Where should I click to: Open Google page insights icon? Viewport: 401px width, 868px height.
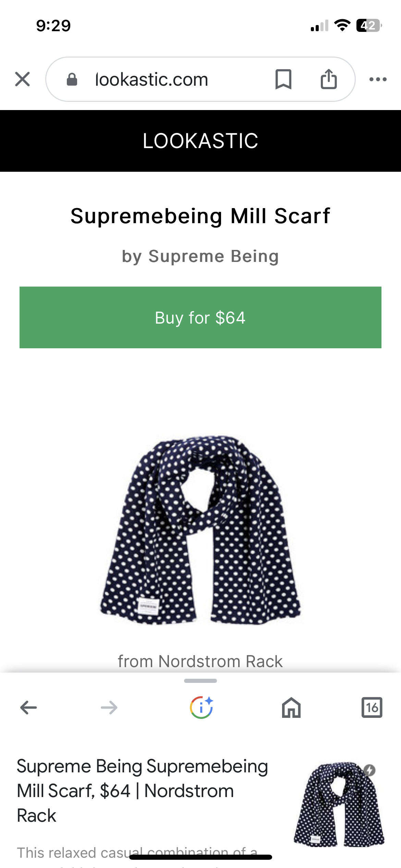point(201,708)
